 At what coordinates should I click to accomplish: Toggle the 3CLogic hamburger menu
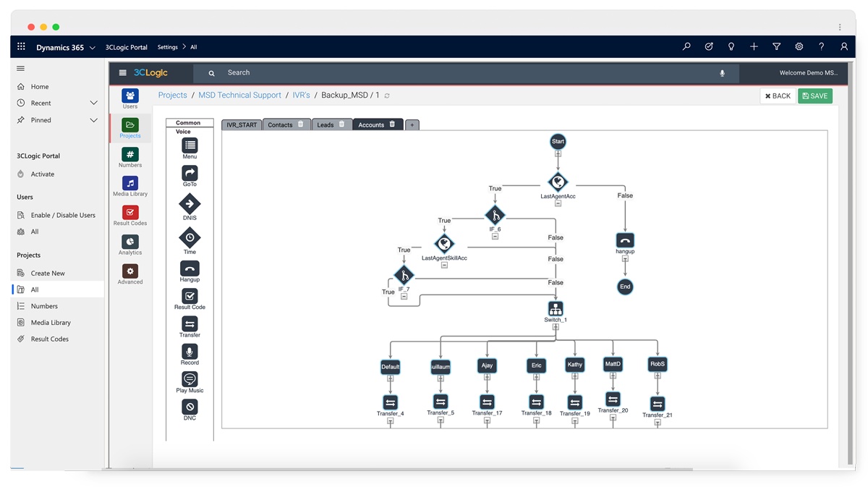122,72
